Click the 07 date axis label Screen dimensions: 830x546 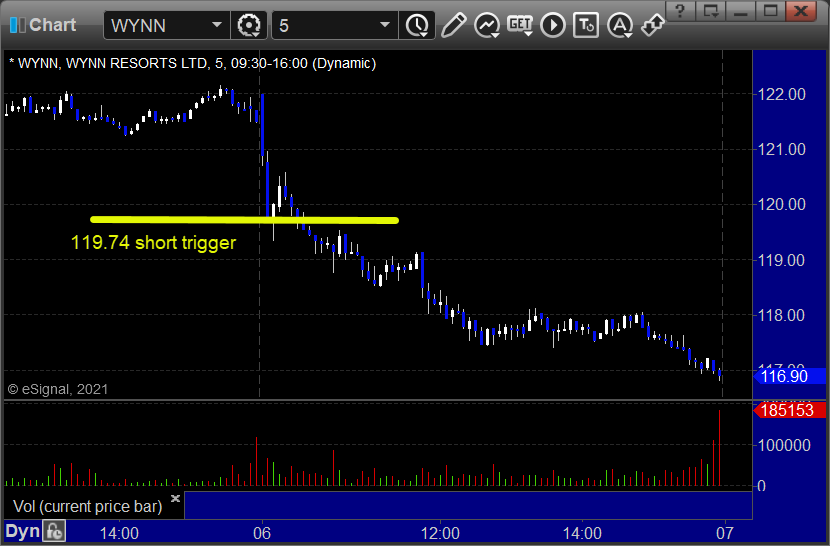725,533
